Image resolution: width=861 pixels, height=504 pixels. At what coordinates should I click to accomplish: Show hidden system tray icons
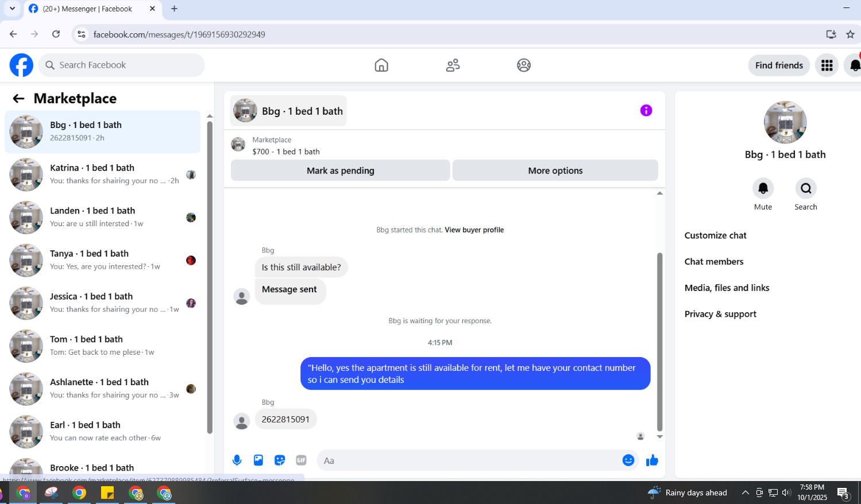pyautogui.click(x=746, y=493)
